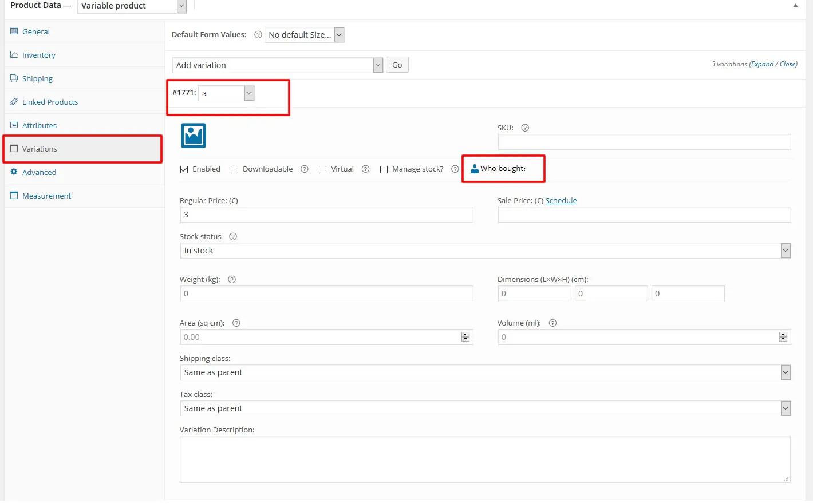Click the Volume stepper up arrow
This screenshot has width=813, height=504.
coord(783,334)
